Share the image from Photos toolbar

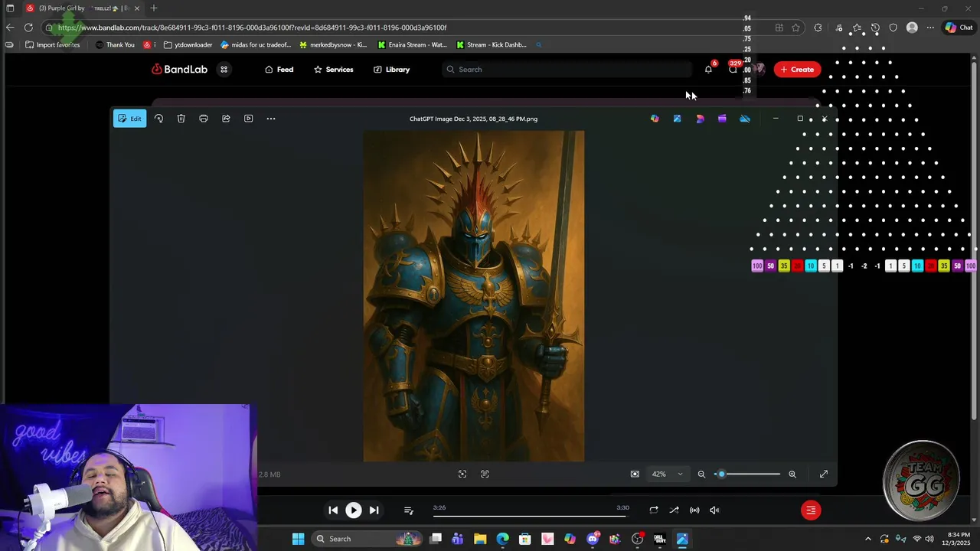(226, 119)
